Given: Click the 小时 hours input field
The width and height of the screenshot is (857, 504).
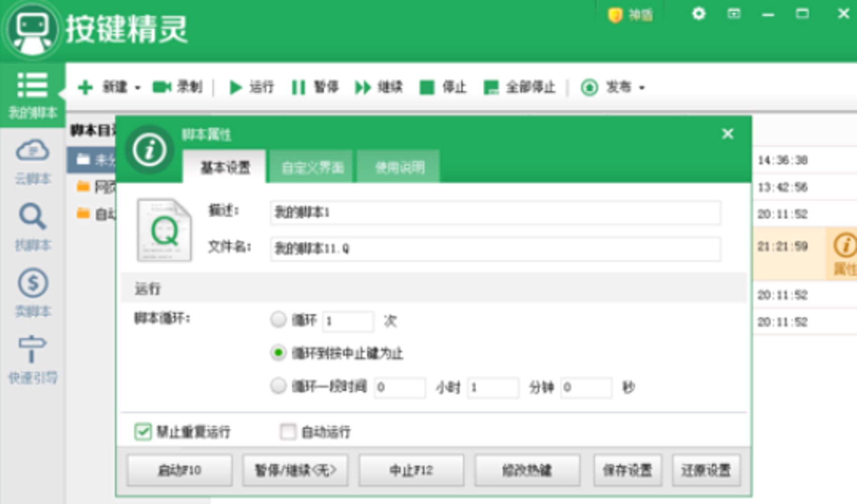Looking at the screenshot, I should pyautogui.click(x=400, y=387).
